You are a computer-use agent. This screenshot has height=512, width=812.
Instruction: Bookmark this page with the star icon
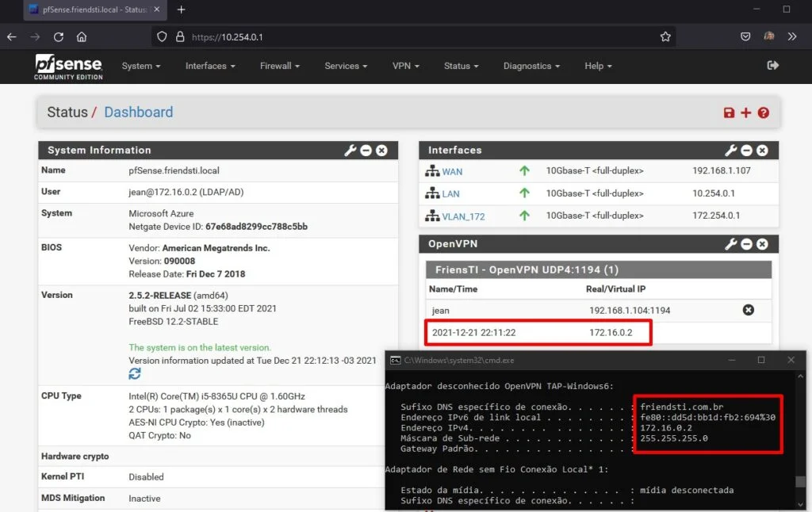pos(665,36)
